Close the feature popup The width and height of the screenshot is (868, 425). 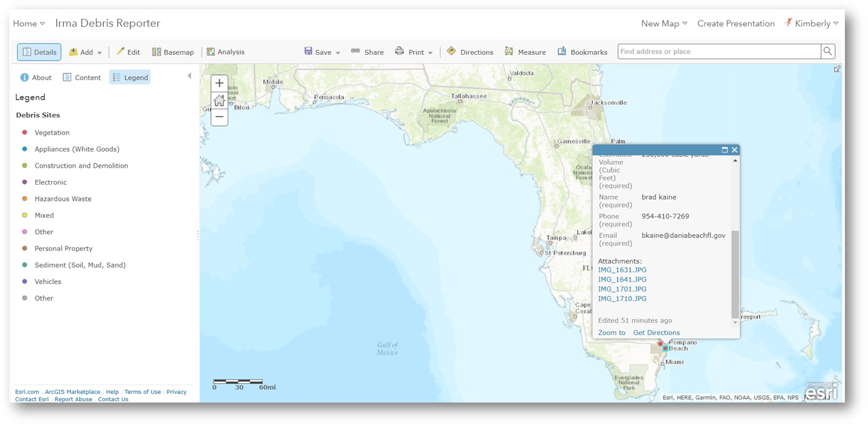tap(734, 150)
